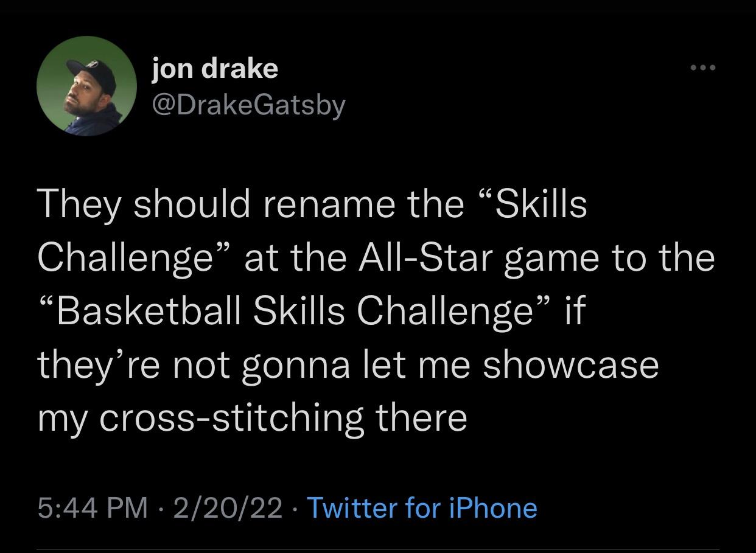Click the @DrakeGatsby handle
756x553 pixels.
pos(248,105)
